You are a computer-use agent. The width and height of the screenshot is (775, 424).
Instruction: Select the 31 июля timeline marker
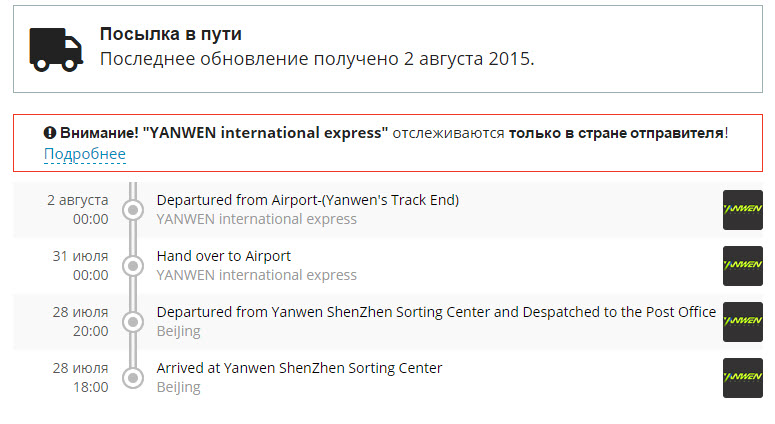(133, 266)
